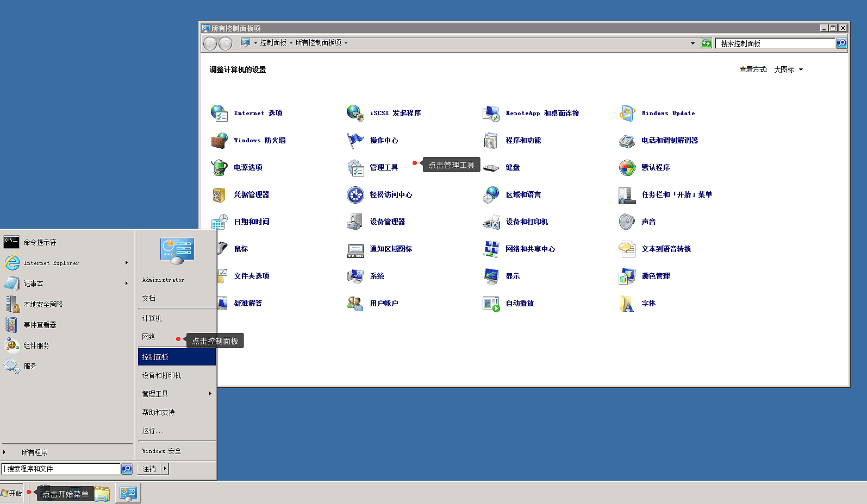867x504 pixels.
Task: Expand shutdown options arrow beside 注销
Action: 165,469
